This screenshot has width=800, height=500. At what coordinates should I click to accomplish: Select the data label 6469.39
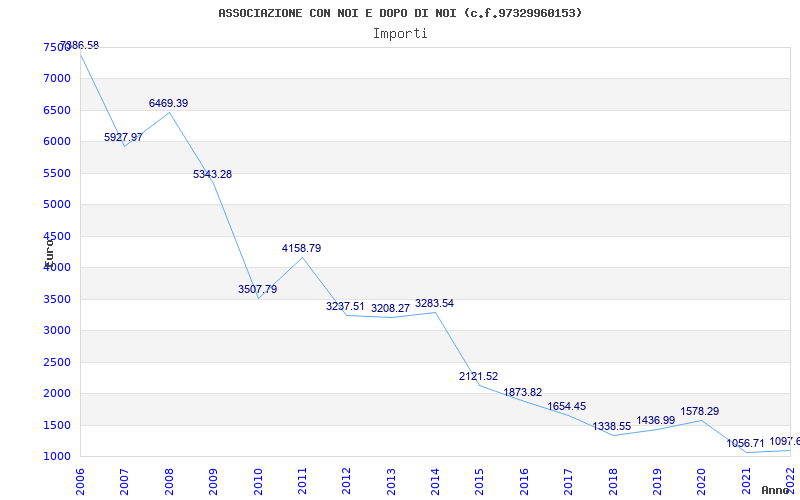(x=168, y=103)
